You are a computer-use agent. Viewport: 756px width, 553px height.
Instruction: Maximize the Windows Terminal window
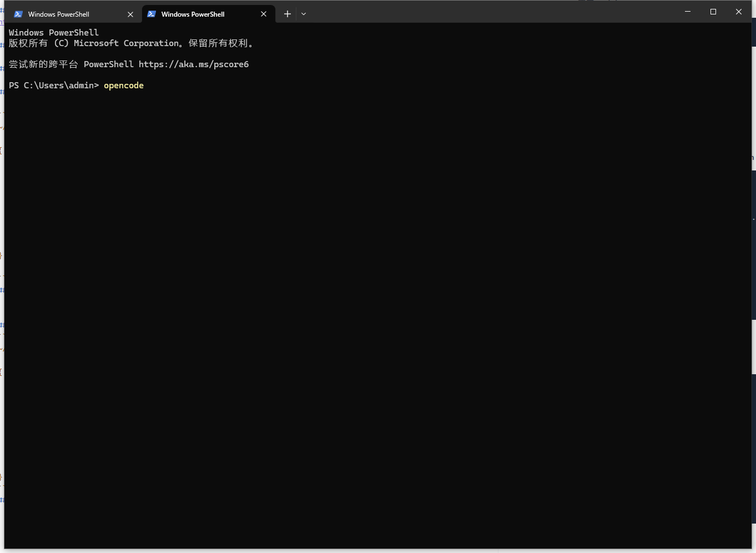713,12
